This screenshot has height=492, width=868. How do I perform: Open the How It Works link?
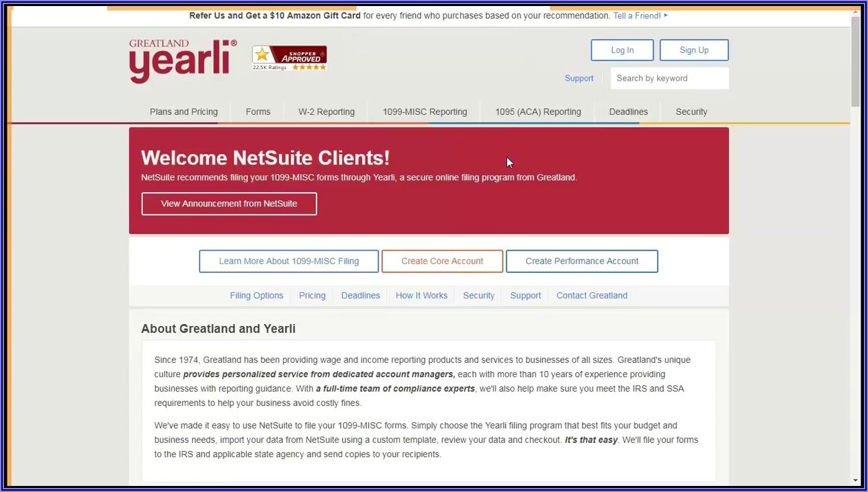(x=421, y=295)
